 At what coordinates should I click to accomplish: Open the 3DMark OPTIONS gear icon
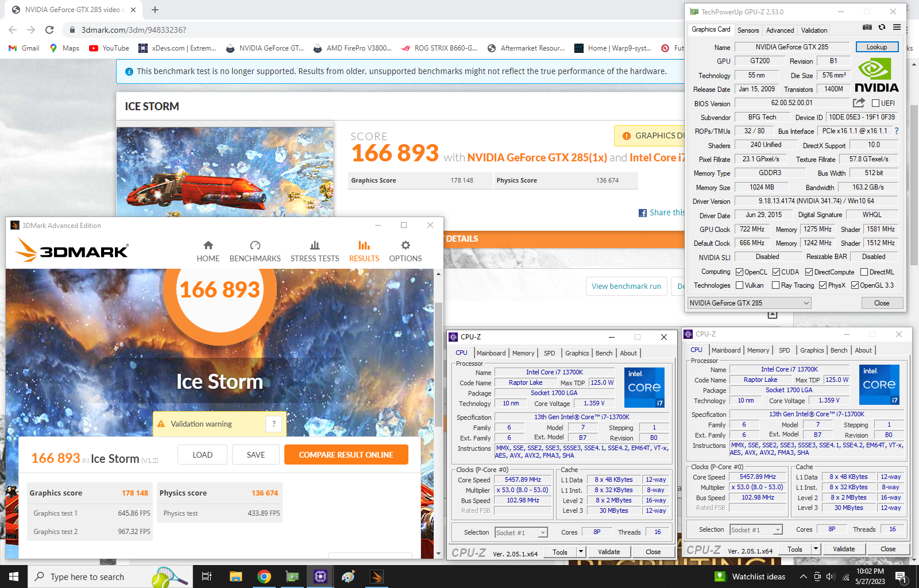[406, 245]
